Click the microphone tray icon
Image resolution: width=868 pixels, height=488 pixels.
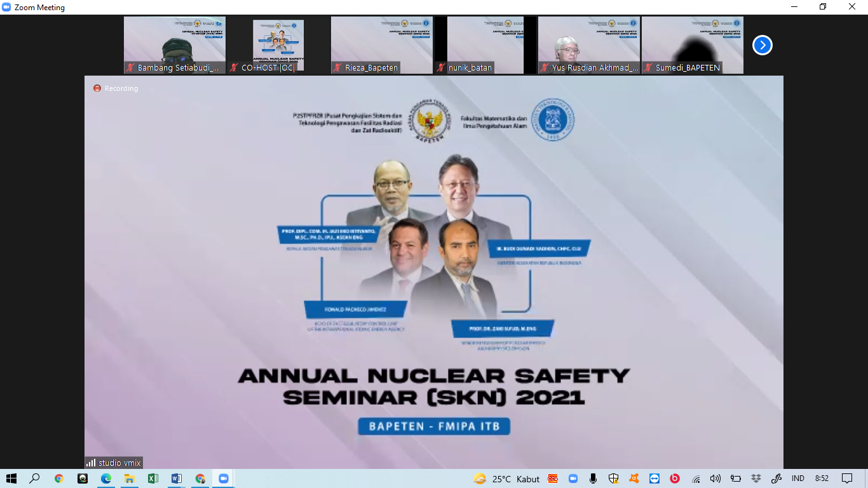click(x=593, y=478)
